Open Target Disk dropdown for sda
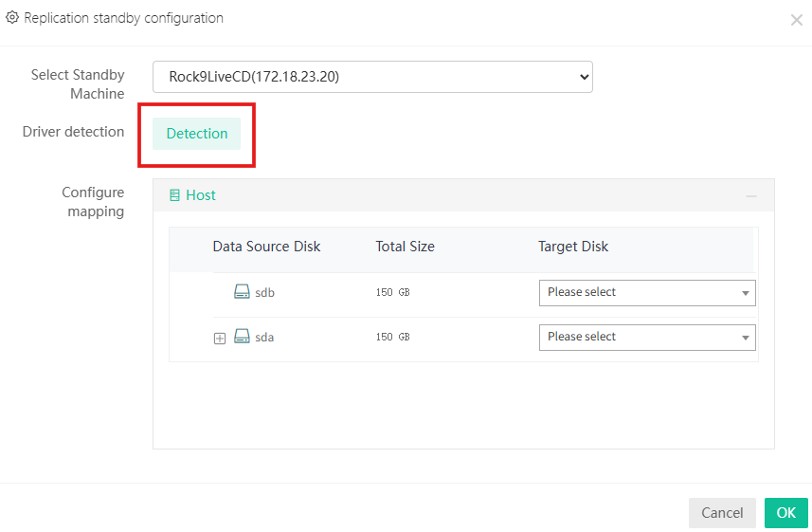The width and height of the screenshot is (812, 532). coord(647,338)
